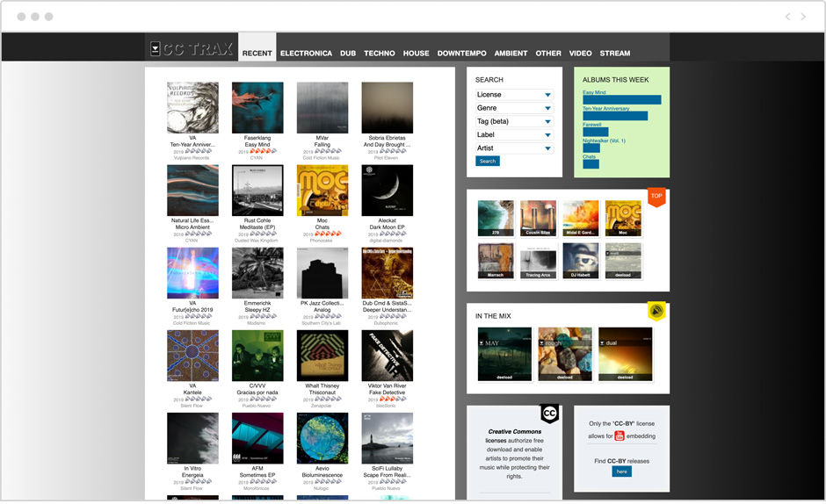The width and height of the screenshot is (826, 504).
Task: Open the Cousin Silas top thumbnail
Action: pyautogui.click(x=538, y=218)
